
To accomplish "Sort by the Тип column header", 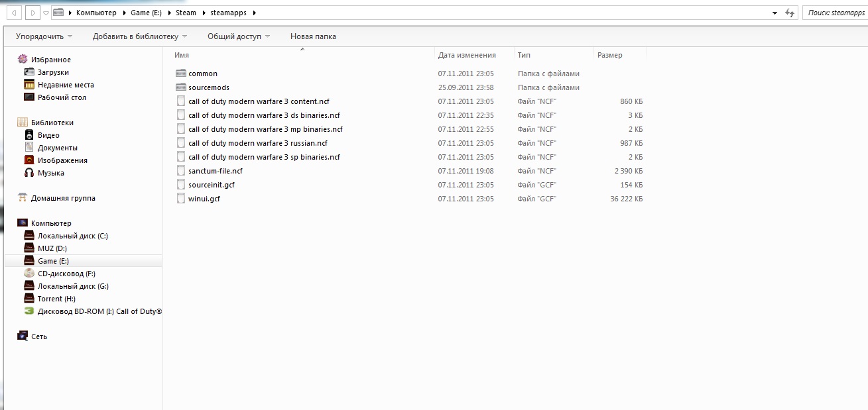I will pos(524,55).
